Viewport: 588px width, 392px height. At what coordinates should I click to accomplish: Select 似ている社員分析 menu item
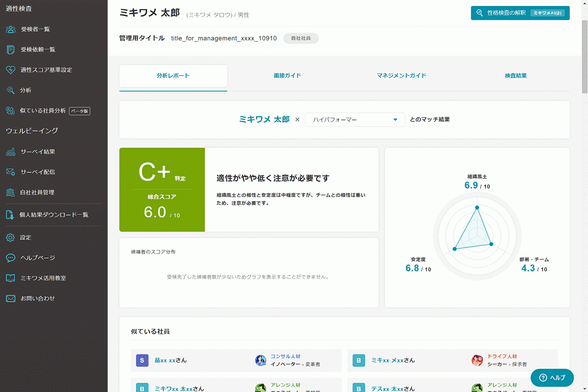(43, 111)
